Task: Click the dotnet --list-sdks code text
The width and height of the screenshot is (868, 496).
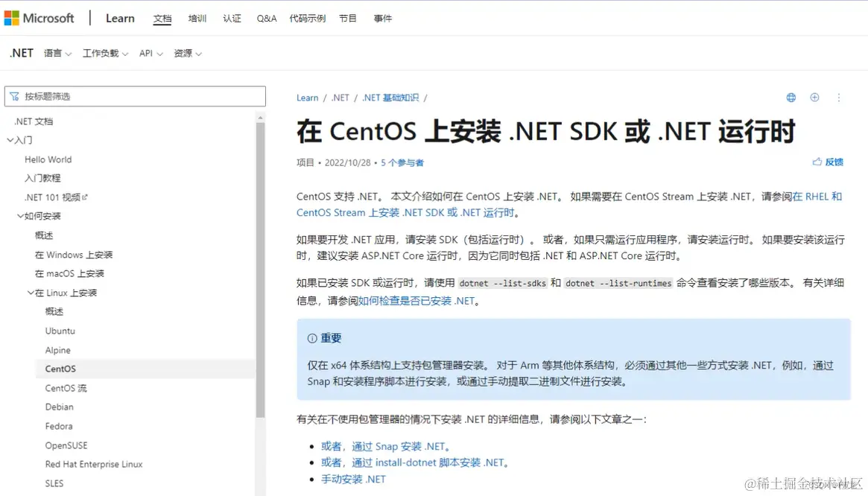Action: click(x=503, y=284)
